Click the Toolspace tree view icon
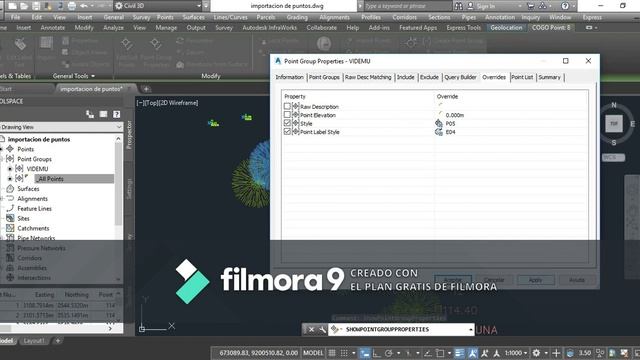The image size is (640, 360). tap(90, 114)
